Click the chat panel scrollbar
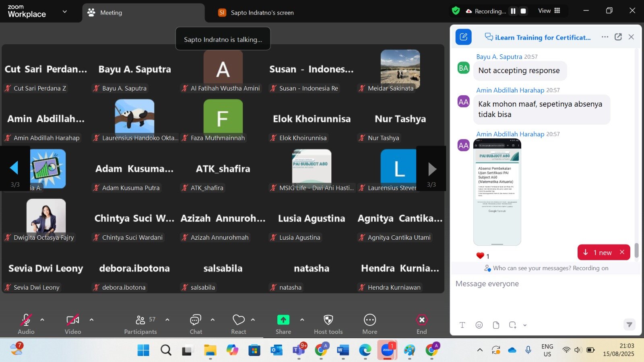 click(x=636, y=250)
